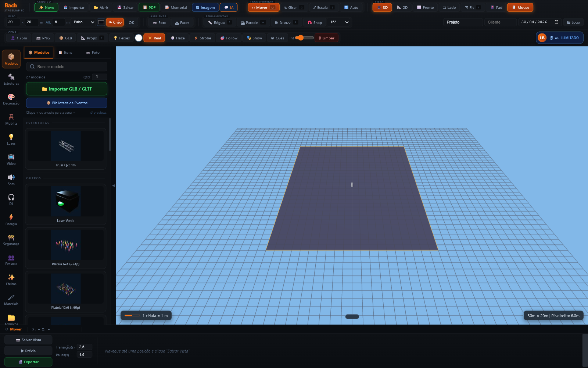Open the Luzes sidebar category
588x368 pixels.
point(11,139)
